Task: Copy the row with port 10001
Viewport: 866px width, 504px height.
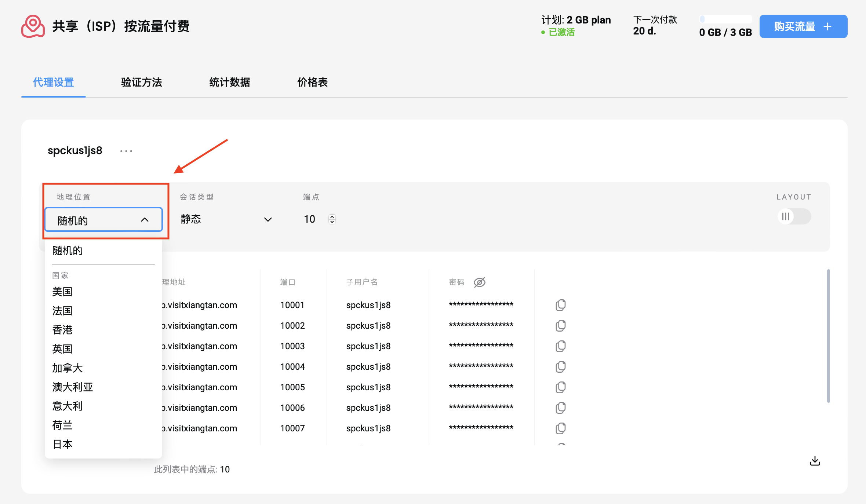Action: pos(560,305)
